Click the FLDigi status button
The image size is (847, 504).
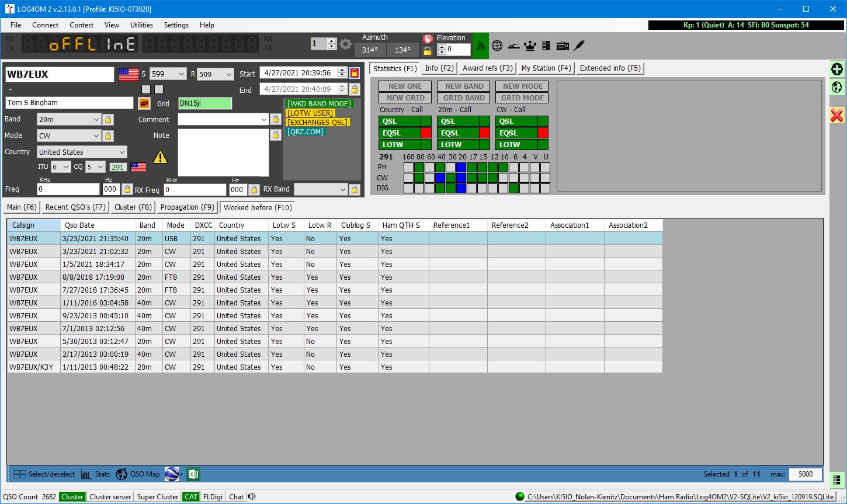point(213,497)
